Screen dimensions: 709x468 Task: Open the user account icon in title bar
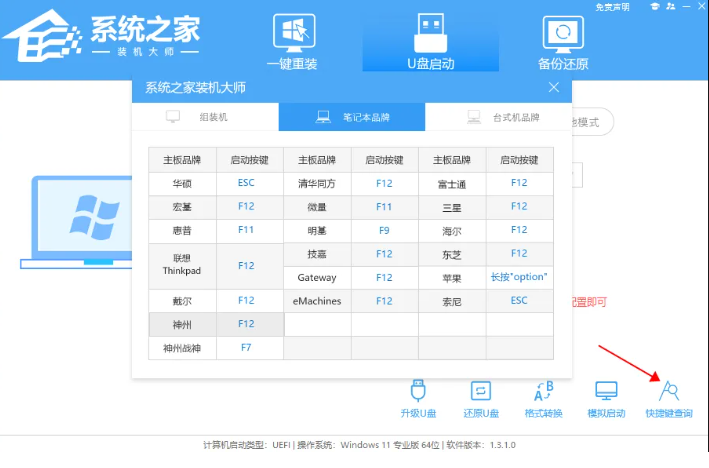671,6
